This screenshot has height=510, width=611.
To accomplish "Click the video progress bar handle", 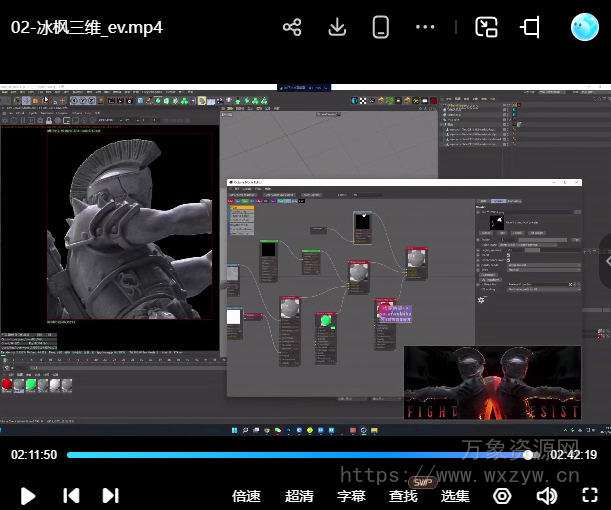I will coord(528,455).
